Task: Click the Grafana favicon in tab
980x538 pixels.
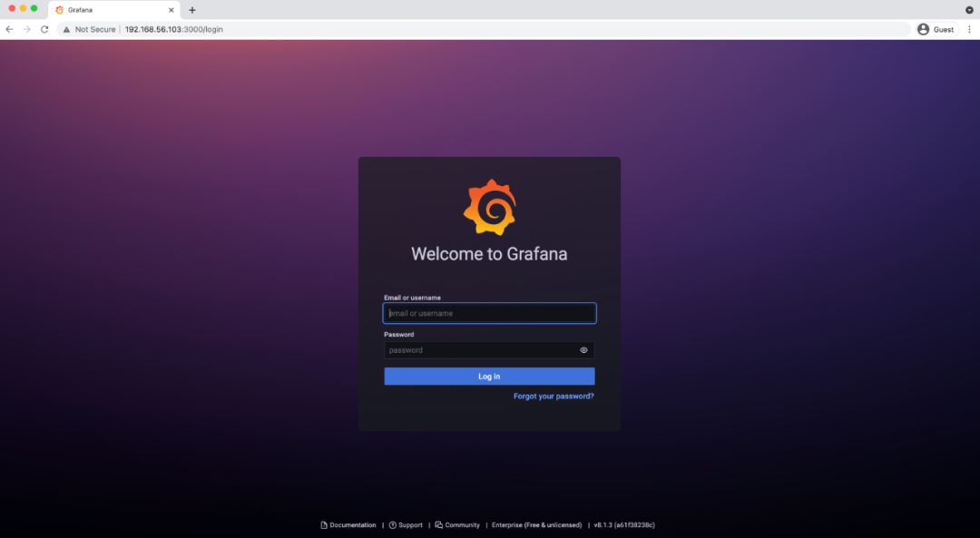Action: pyautogui.click(x=59, y=10)
